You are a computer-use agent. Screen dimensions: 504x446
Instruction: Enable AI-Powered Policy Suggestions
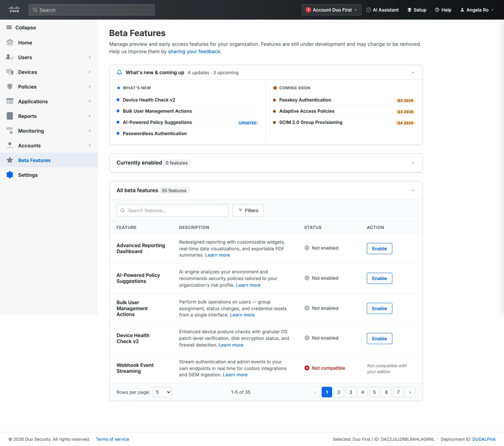tap(379, 278)
